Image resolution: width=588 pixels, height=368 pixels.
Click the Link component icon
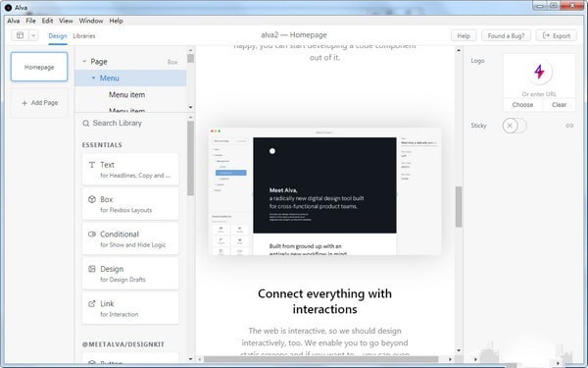click(92, 303)
